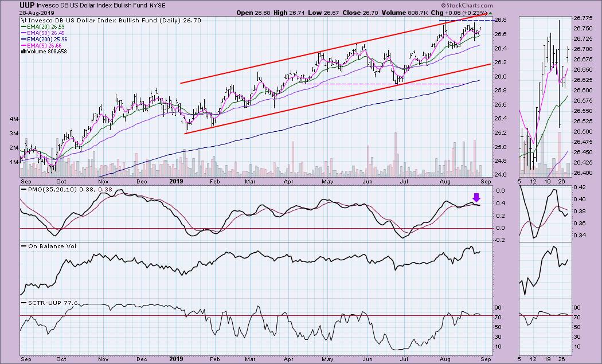Click the green up-triangle change indicator

click(x=490, y=13)
